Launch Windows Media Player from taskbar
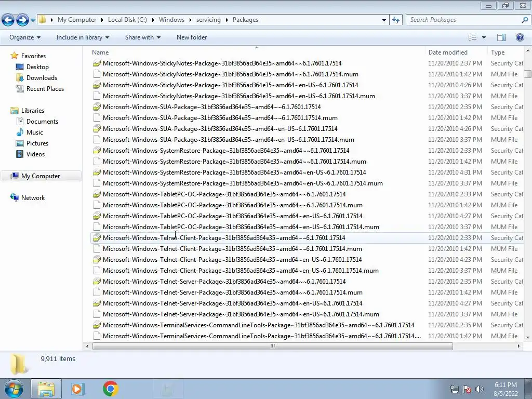Viewport: 532px width, 399px height. pyautogui.click(x=78, y=389)
